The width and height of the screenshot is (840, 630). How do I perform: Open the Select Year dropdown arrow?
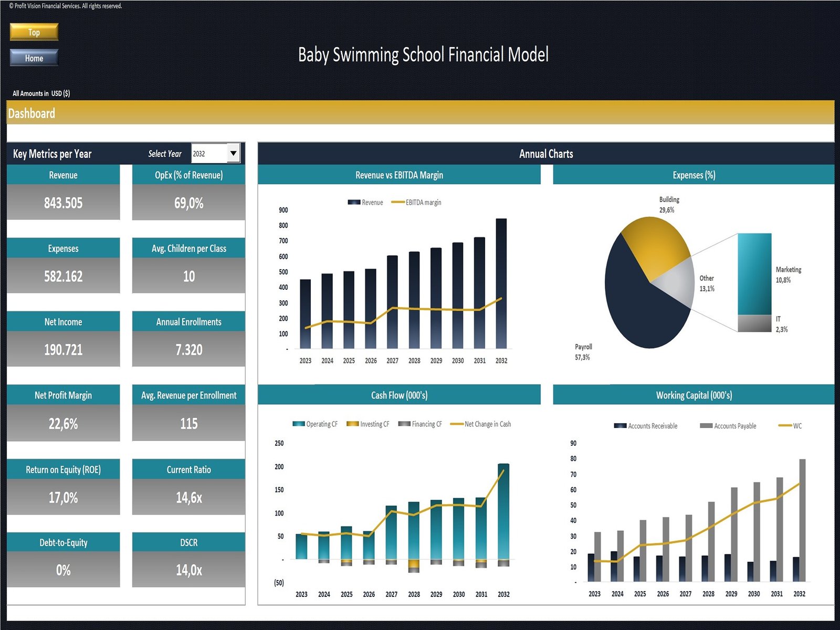233,153
